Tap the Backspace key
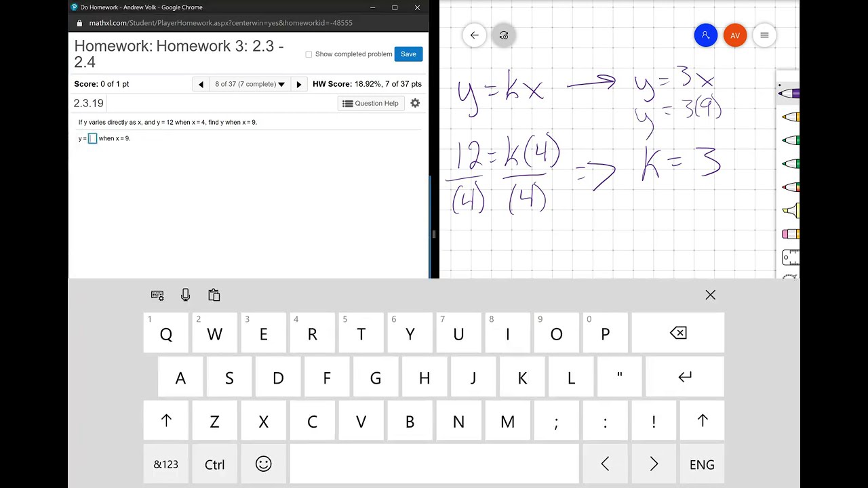This screenshot has height=488, width=868. [x=678, y=333]
